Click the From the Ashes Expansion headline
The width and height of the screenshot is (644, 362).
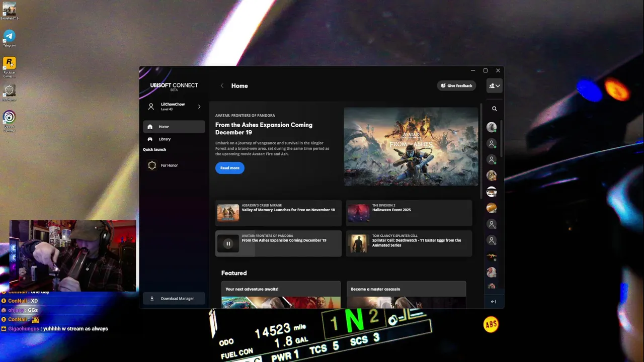click(264, 128)
